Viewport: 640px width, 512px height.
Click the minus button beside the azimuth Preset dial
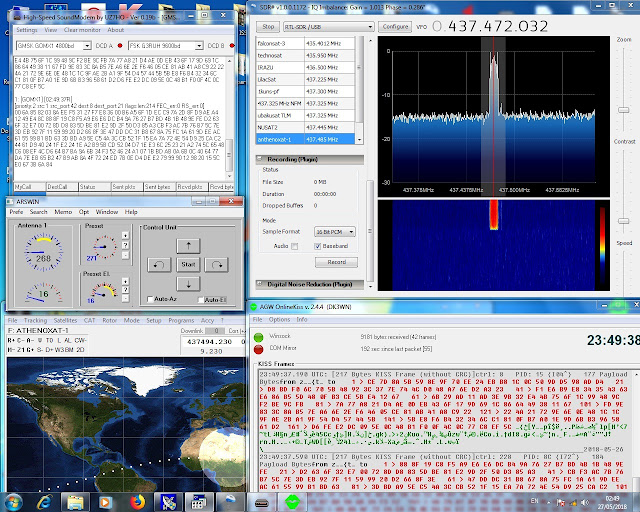tap(125, 255)
